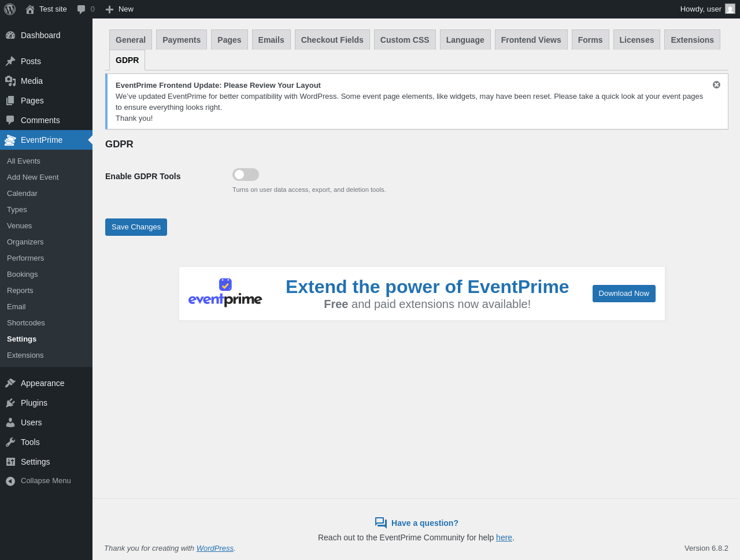Viewport: 740px width, 560px height.
Task: Click the Plugins plug icon
Action: pyautogui.click(x=10, y=403)
